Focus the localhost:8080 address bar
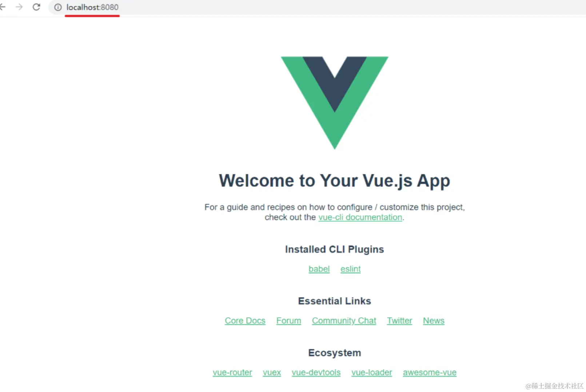The width and height of the screenshot is (586, 392). [316, 7]
